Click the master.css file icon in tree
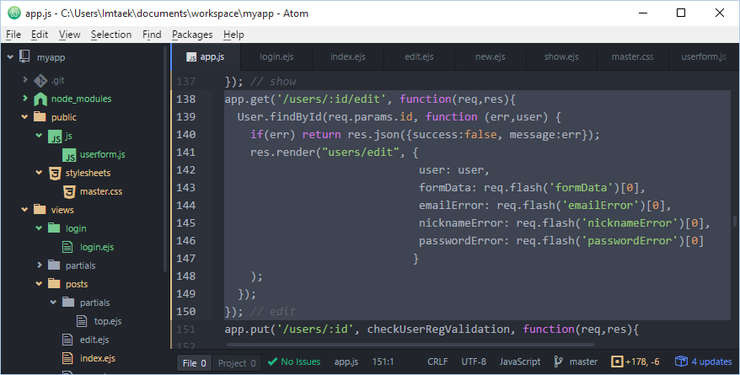Viewport: 740px width, 375px height. click(69, 192)
